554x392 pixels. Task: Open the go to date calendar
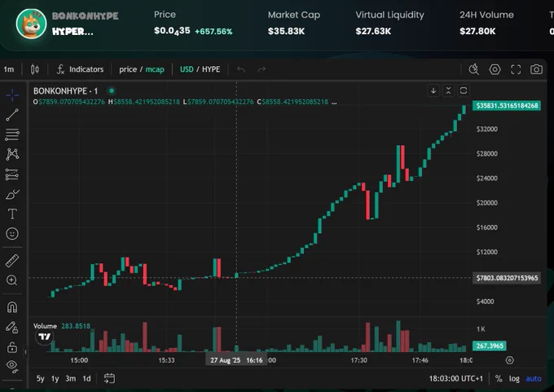point(109,379)
